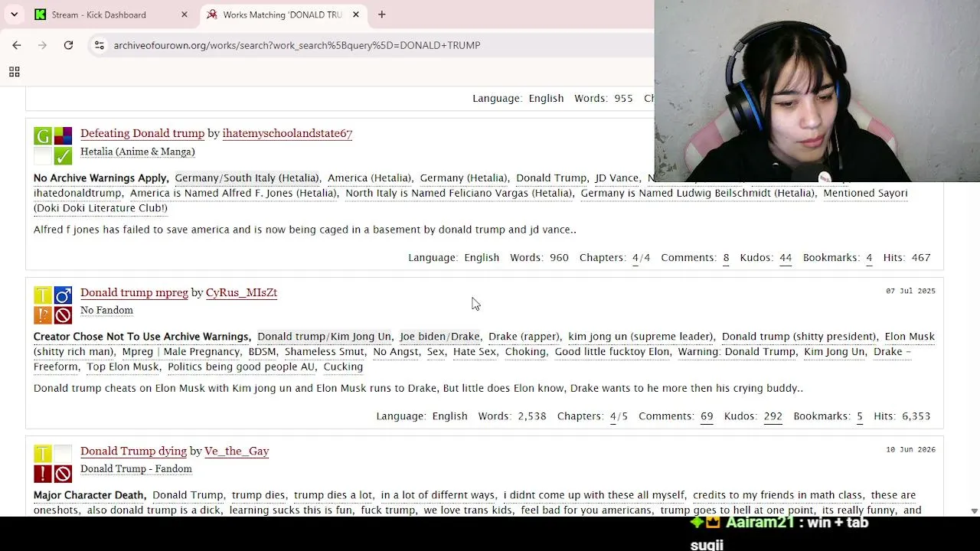Click the Teen rating icon for Donald trump mpreg
This screenshot has height=551, width=980.
43,295
